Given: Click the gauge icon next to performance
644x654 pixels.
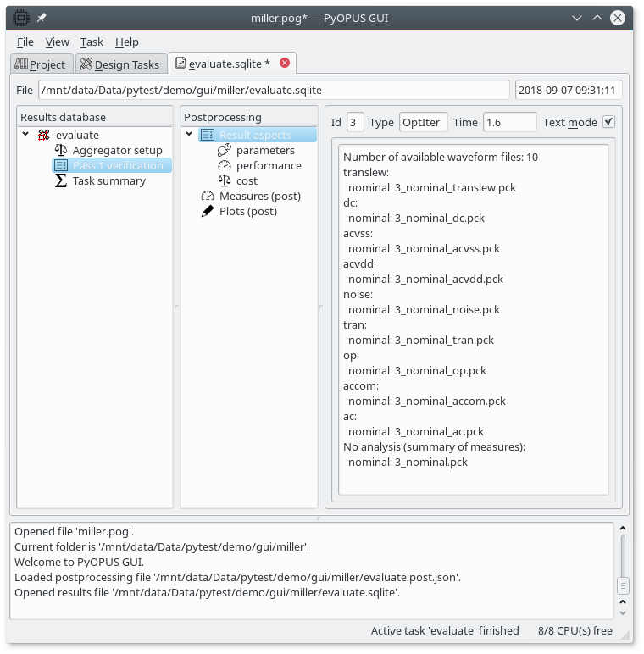Looking at the screenshot, I should [x=225, y=165].
